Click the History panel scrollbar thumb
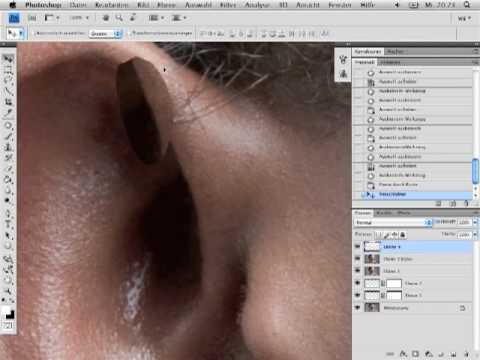Image resolution: width=480 pixels, height=360 pixels. coord(475,171)
